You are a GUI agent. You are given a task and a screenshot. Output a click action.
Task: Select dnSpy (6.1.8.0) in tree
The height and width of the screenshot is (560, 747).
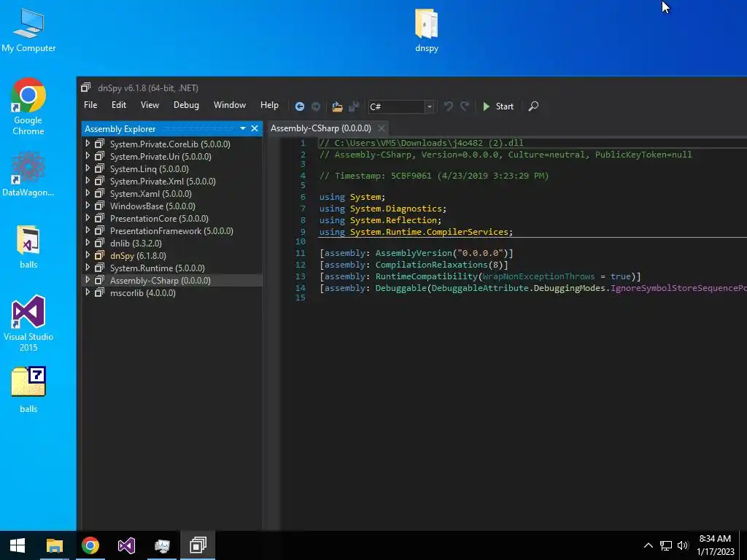coord(138,256)
